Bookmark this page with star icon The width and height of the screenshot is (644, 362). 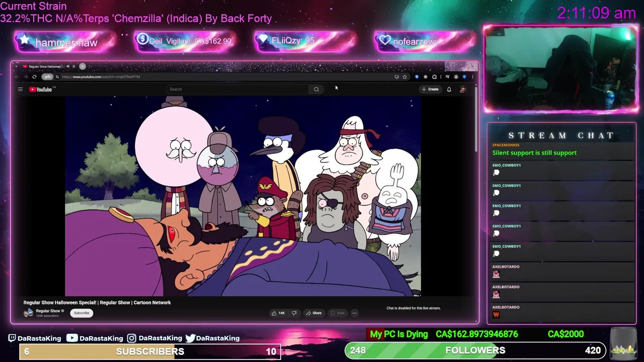[x=405, y=77]
